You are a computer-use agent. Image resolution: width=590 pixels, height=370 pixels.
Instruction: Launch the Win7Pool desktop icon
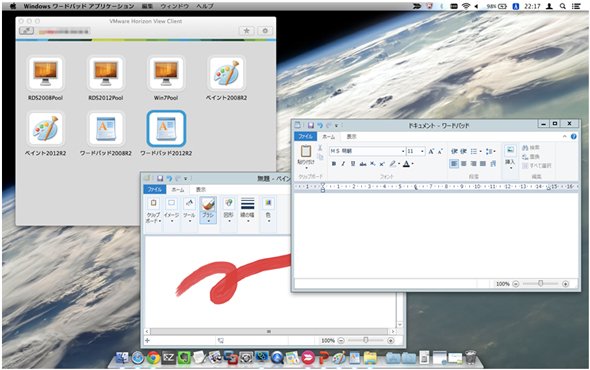coord(166,73)
